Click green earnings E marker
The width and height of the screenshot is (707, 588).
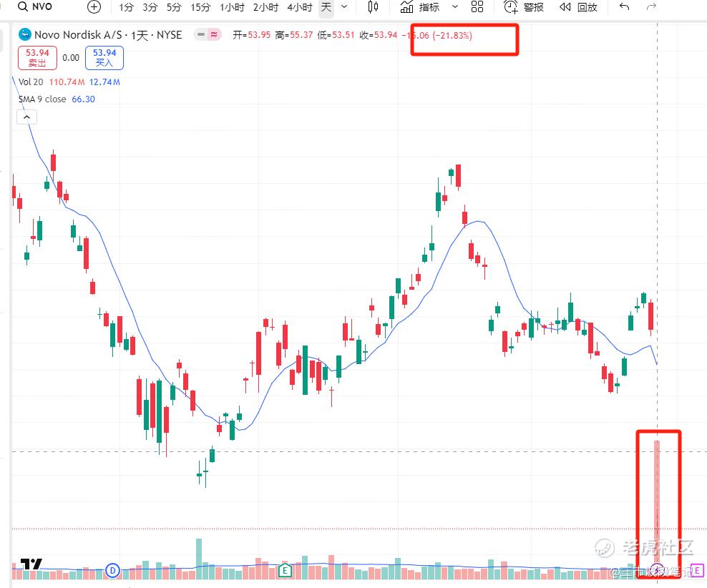click(285, 571)
